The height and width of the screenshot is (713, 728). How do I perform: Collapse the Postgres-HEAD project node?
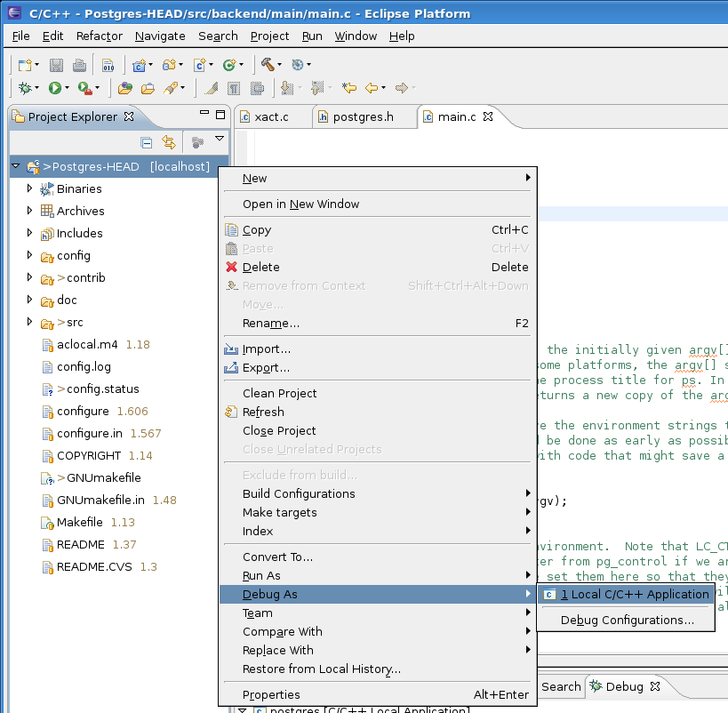(15, 166)
